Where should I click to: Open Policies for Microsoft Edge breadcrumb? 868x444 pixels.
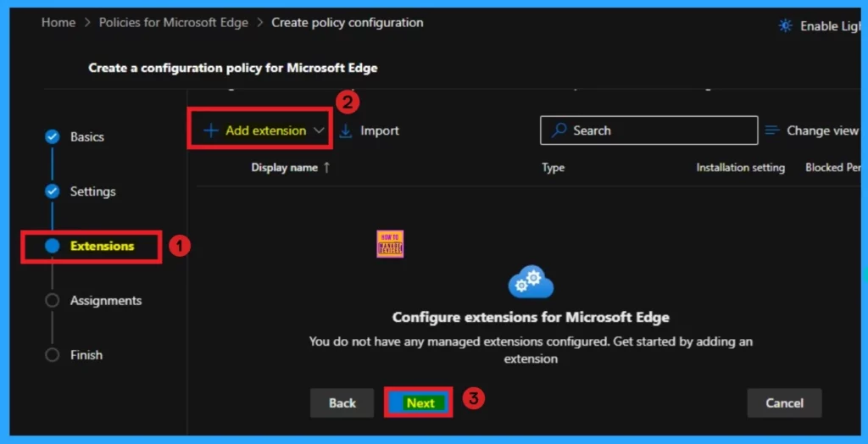[x=173, y=23]
